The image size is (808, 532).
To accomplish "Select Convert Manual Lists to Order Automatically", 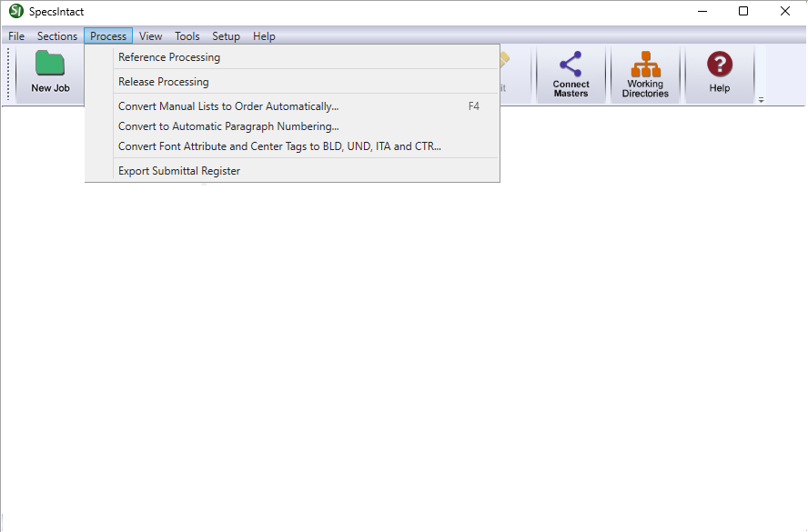I will [228, 106].
